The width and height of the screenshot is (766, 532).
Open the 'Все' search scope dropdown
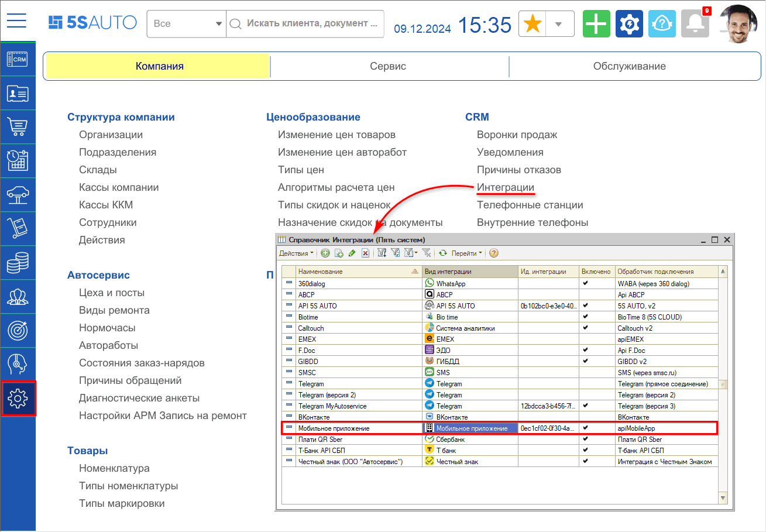click(x=187, y=24)
